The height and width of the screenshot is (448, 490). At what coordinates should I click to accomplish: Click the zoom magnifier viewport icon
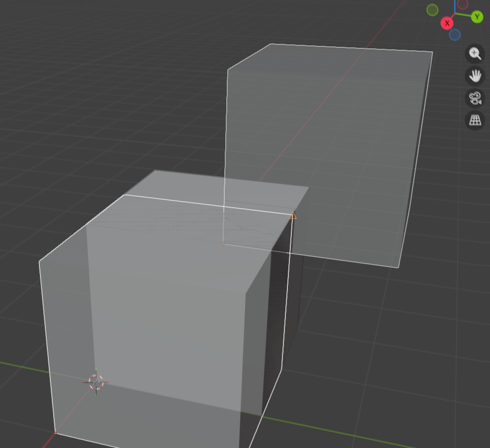tap(475, 53)
